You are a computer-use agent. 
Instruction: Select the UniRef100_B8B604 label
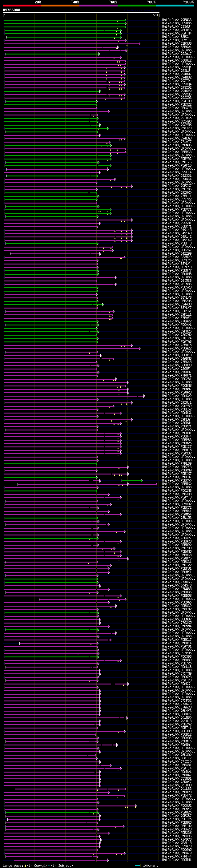tap(177, 47)
